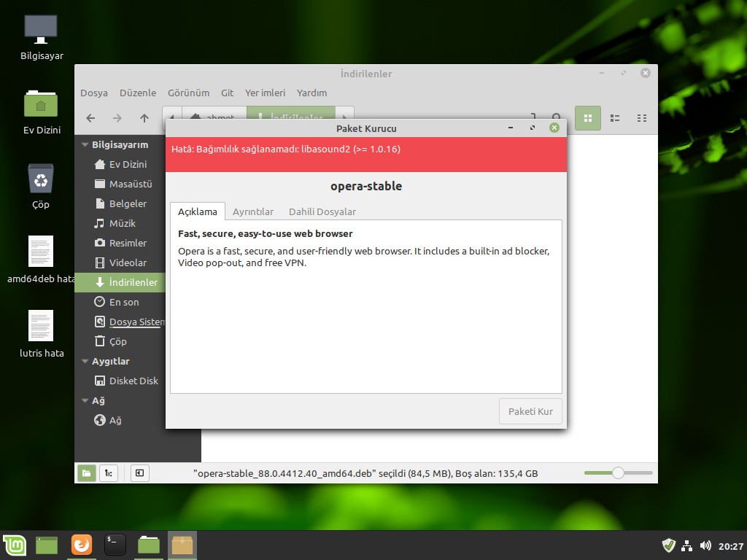The image size is (747, 560).
Task: Adjust the zoom slider in the status bar
Action: coord(618,472)
